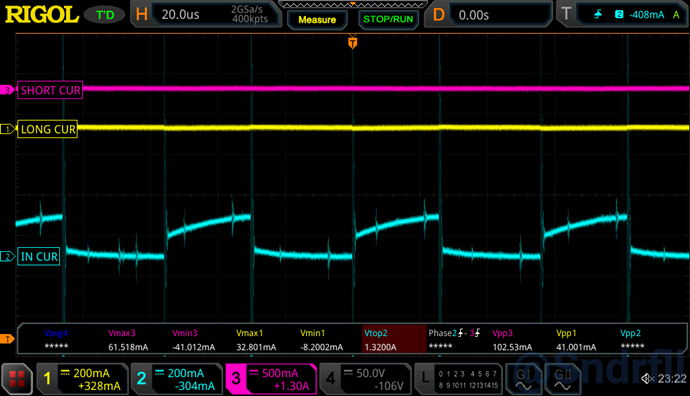Select the 0.00s delay value
Image resolution: width=690 pixels, height=396 pixels.
coord(473,15)
